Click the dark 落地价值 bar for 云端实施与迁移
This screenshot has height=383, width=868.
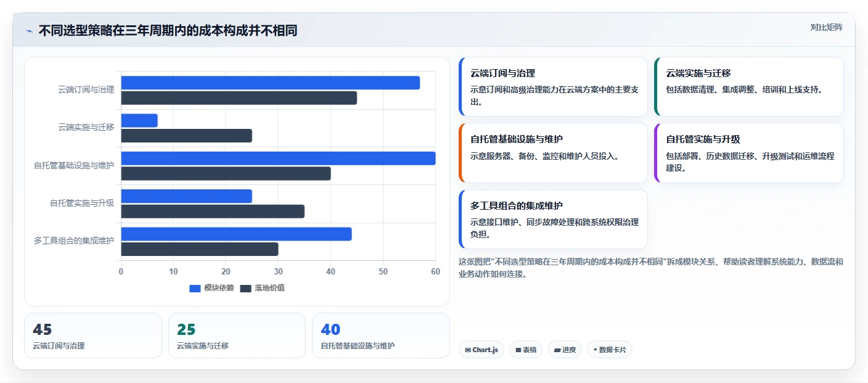pos(186,136)
